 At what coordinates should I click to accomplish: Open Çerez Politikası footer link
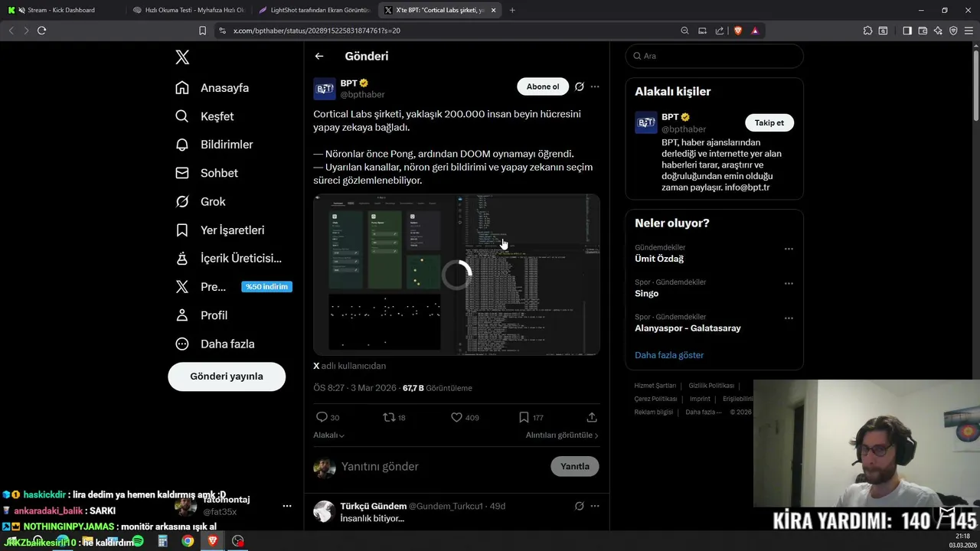coord(655,399)
